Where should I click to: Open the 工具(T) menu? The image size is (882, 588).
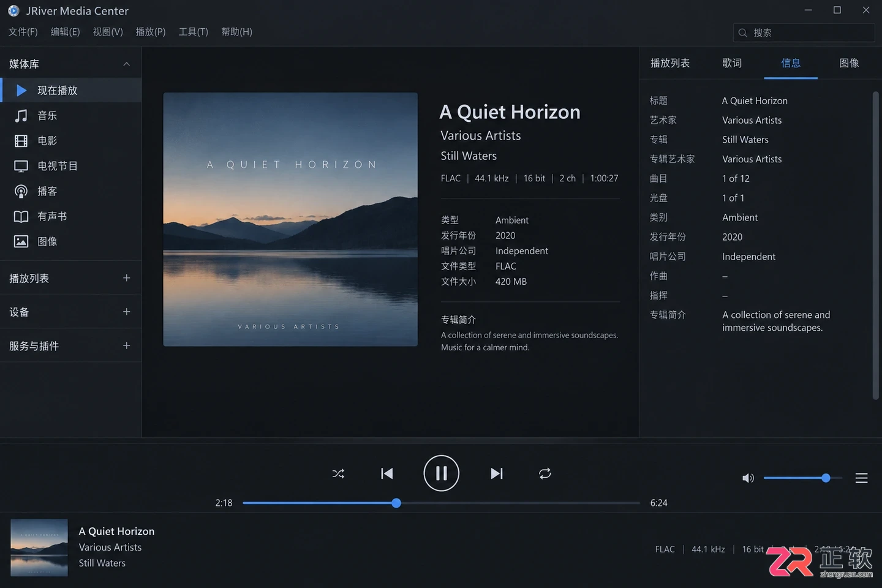(x=194, y=32)
